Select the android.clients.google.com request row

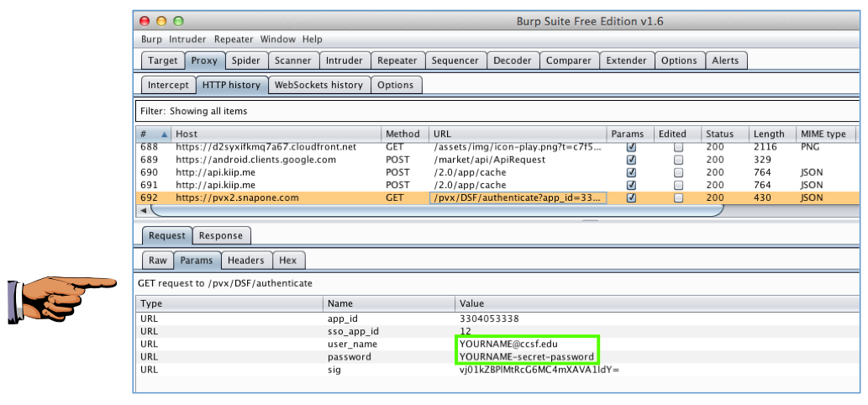coord(497,160)
